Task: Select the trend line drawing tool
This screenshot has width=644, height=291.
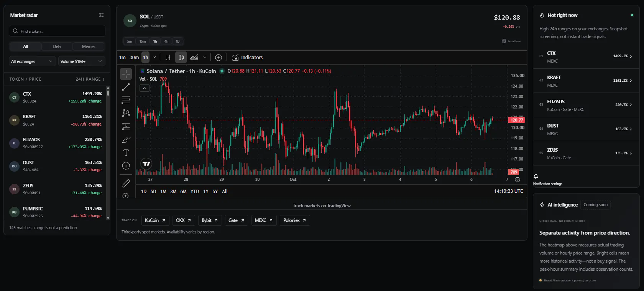Action: [126, 88]
